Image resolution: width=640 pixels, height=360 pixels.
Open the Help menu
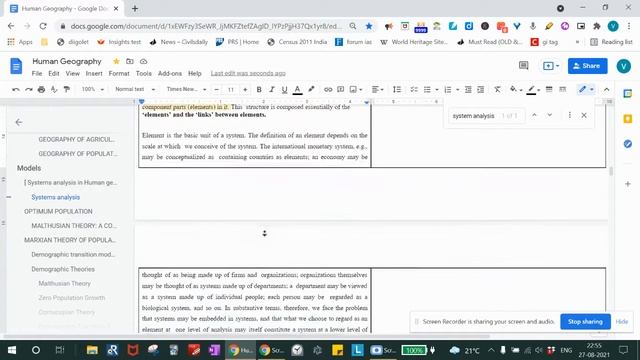click(x=195, y=73)
